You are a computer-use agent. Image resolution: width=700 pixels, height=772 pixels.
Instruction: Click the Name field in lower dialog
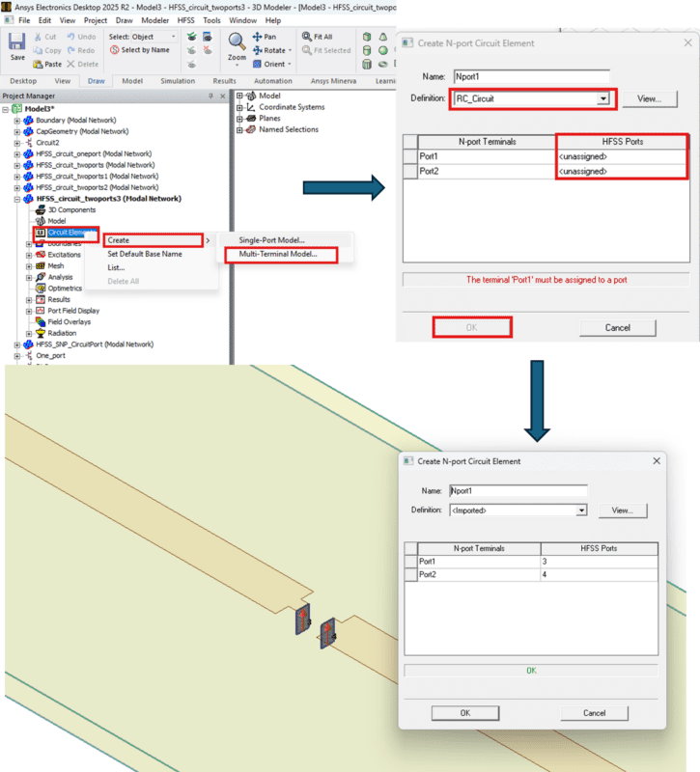pyautogui.click(x=518, y=491)
